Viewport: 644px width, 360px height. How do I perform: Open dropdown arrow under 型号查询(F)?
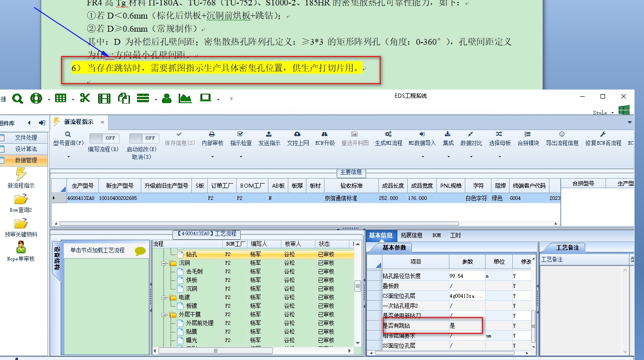click(68, 157)
